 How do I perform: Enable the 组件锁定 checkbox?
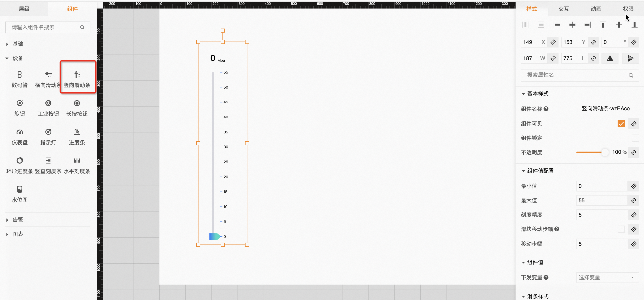click(635, 138)
